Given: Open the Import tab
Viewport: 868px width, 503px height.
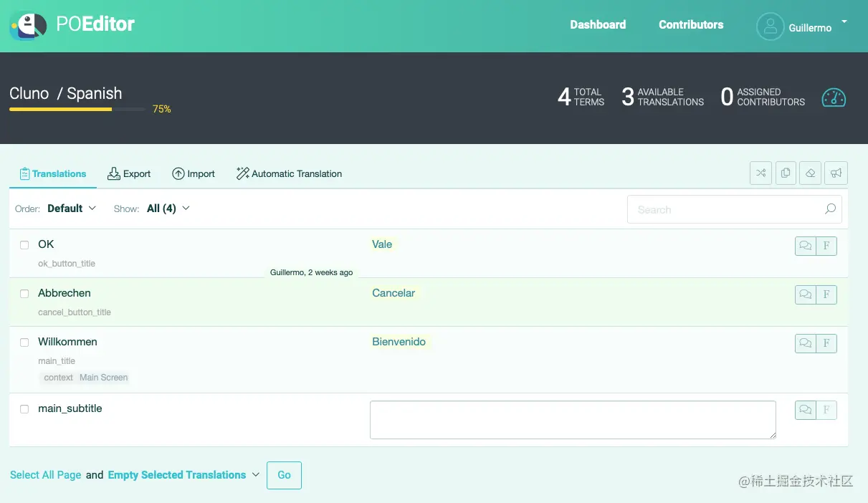Looking at the screenshot, I should [194, 173].
